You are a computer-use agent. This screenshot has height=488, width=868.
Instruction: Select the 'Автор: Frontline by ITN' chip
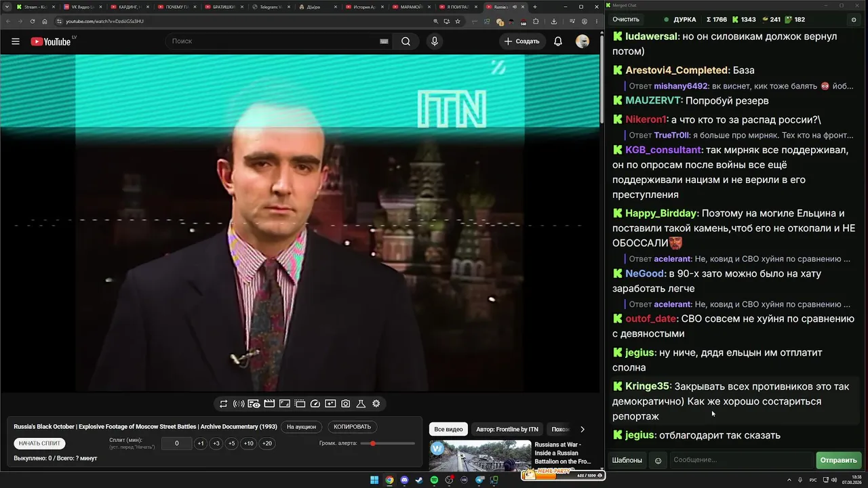tap(507, 429)
